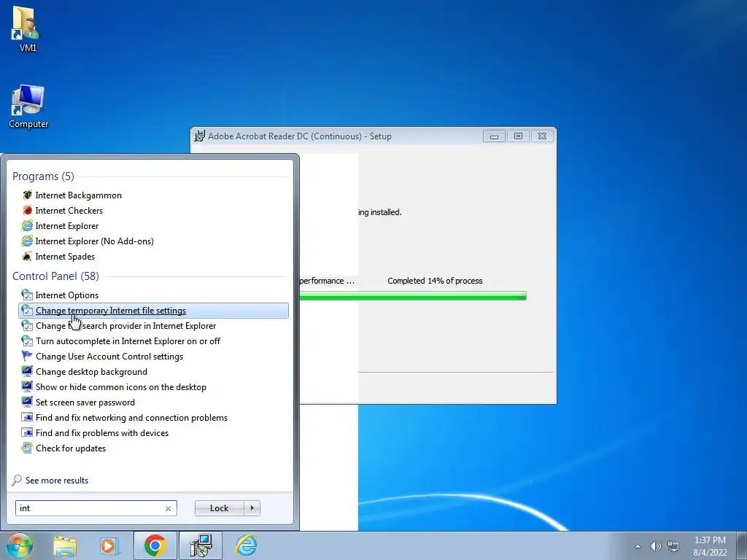This screenshot has height=560, width=747.
Task: Click the red Internet Checkers icon
Action: [27, 211]
